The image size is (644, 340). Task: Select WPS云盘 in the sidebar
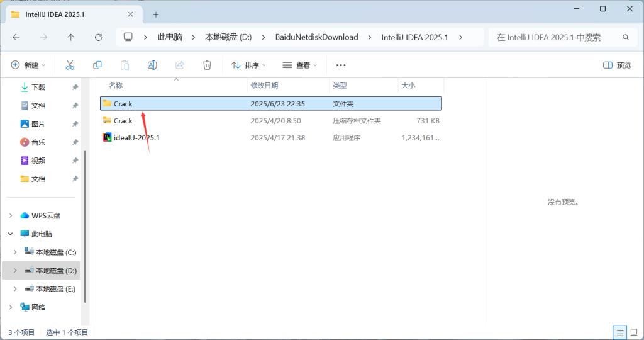[x=45, y=215]
